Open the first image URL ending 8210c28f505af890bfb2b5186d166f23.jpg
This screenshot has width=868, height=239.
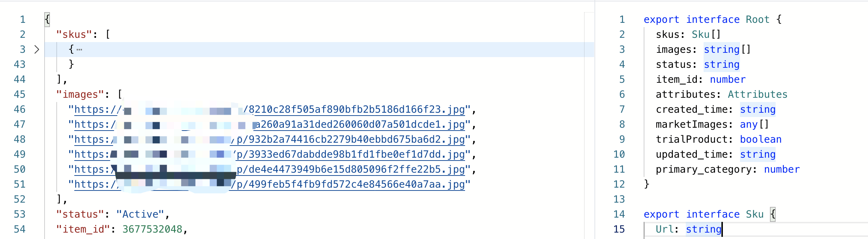point(270,110)
